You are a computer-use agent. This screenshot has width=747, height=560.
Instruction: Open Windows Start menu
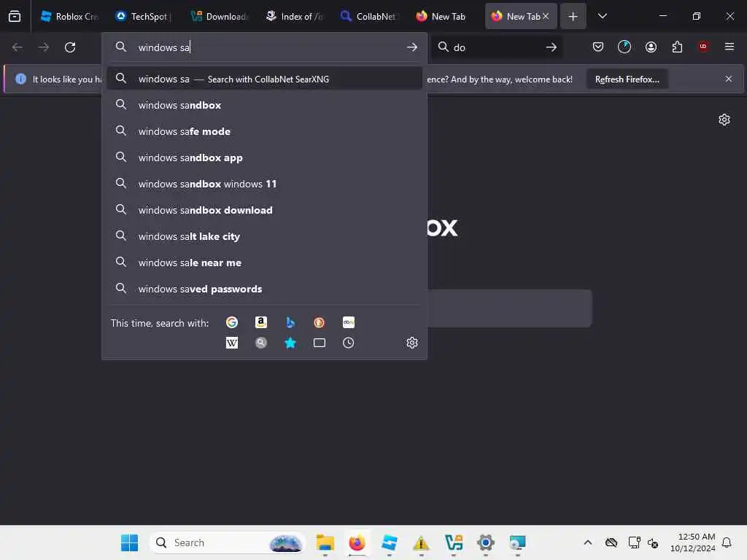[x=129, y=542]
